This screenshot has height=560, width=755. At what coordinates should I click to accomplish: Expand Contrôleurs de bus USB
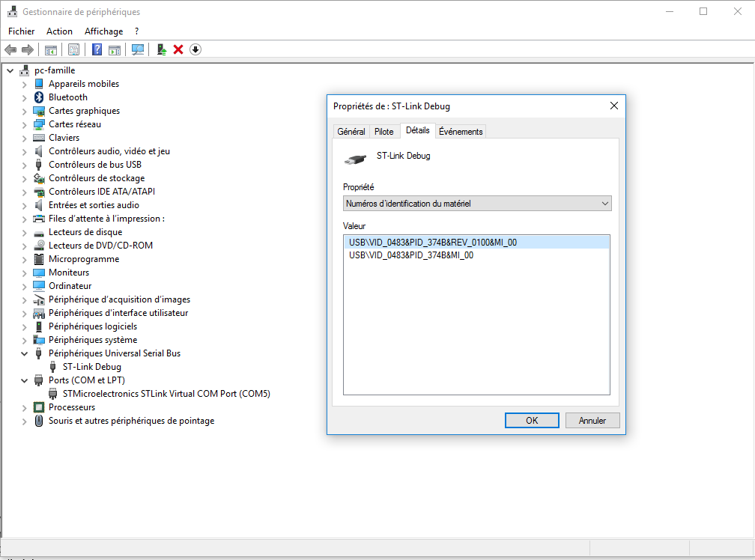click(24, 165)
